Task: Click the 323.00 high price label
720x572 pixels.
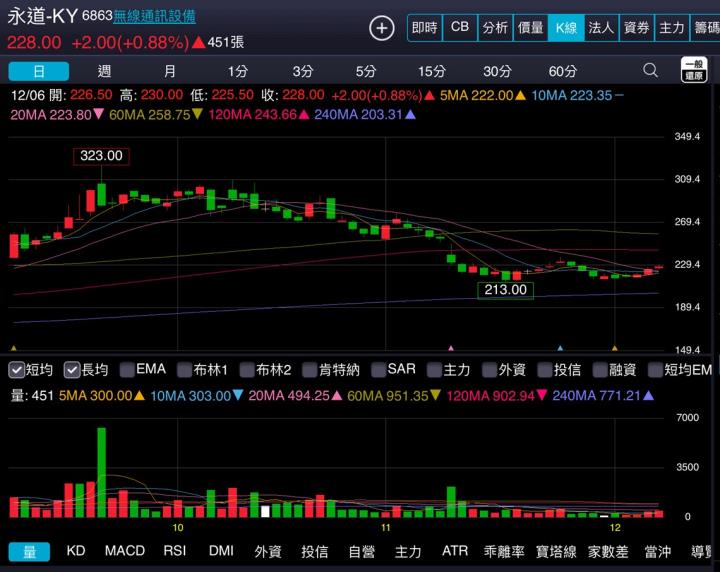Action: (101, 156)
